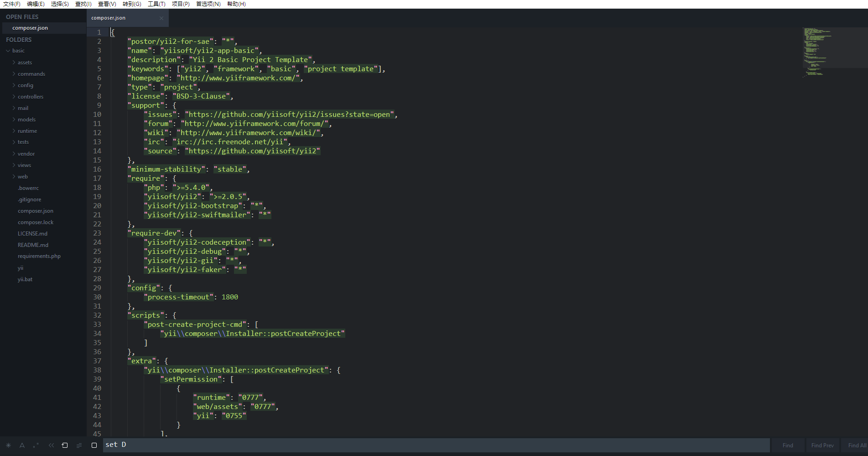Open the 编辑(E) menu
Image resolution: width=868 pixels, height=456 pixels.
[x=36, y=4]
